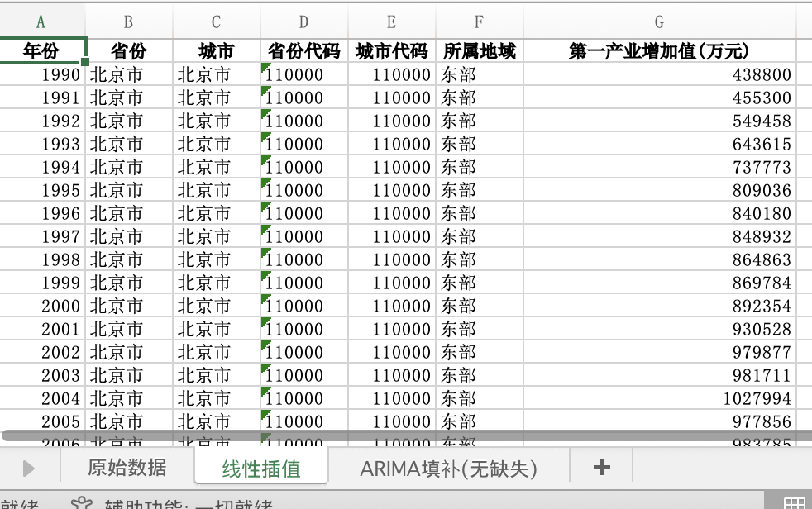Viewport: 812px width, 509px height.
Task: Click the 省份代码 header cell
Action: 304,50
